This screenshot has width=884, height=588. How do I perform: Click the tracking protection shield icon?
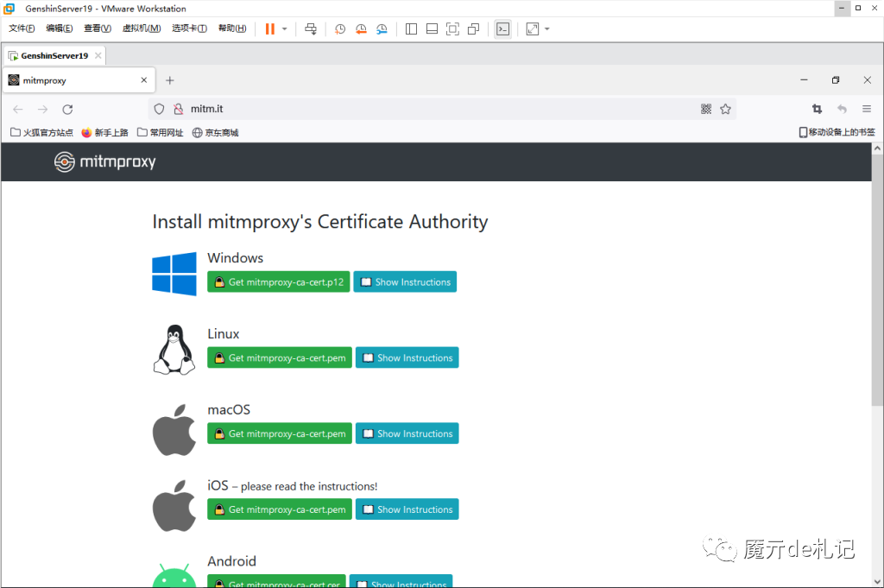point(159,109)
